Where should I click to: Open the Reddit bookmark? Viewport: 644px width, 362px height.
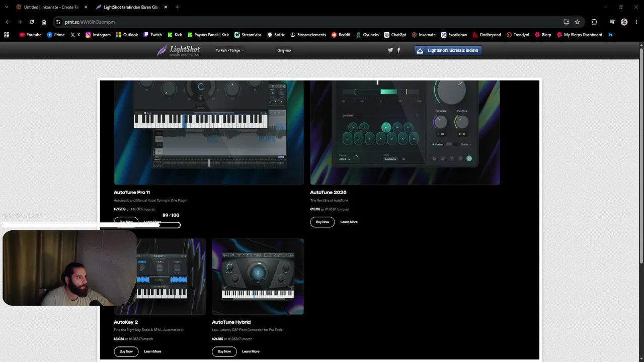point(341,35)
